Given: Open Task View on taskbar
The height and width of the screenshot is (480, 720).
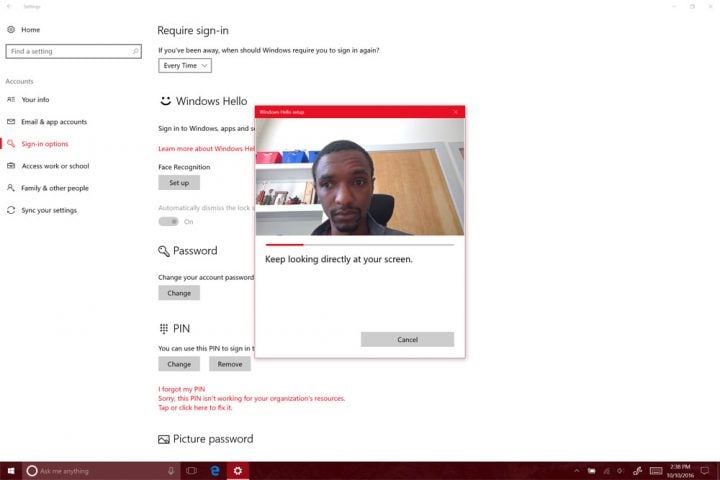Looking at the screenshot, I should [191, 471].
